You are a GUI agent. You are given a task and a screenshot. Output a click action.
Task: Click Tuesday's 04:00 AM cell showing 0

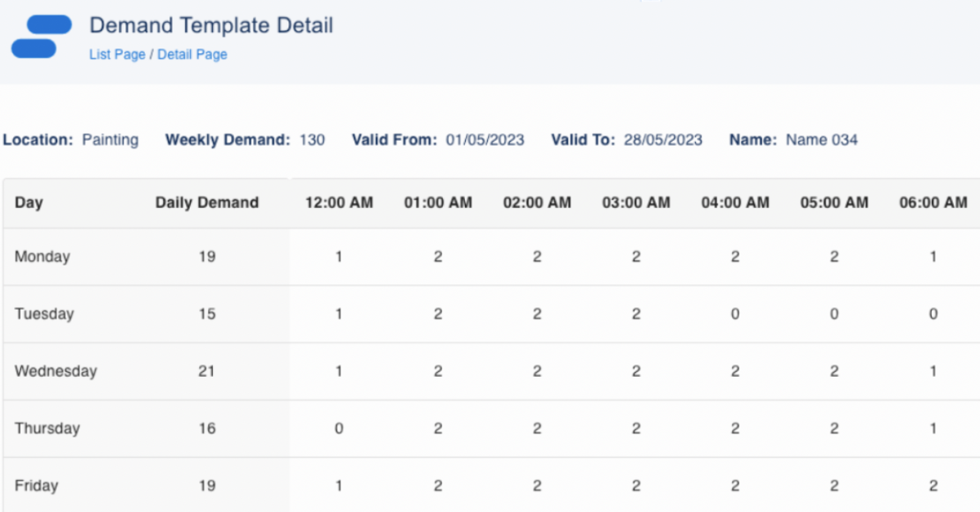pyautogui.click(x=735, y=314)
